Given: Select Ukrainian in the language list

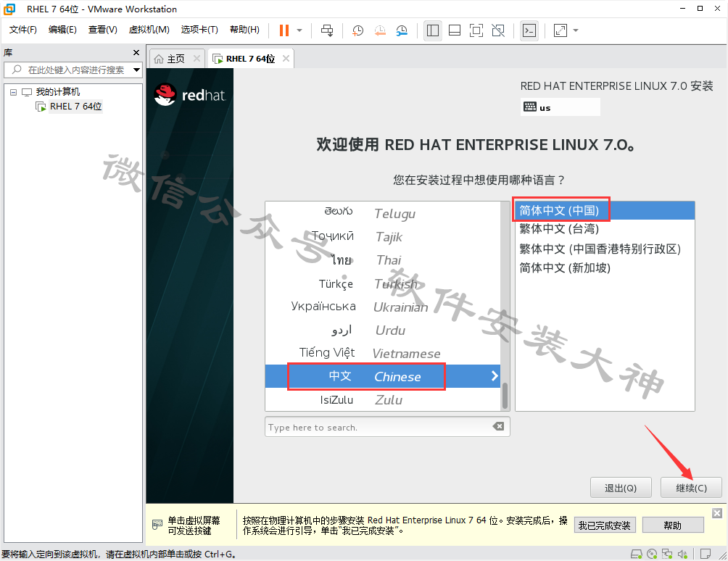Looking at the screenshot, I should click(x=383, y=307).
